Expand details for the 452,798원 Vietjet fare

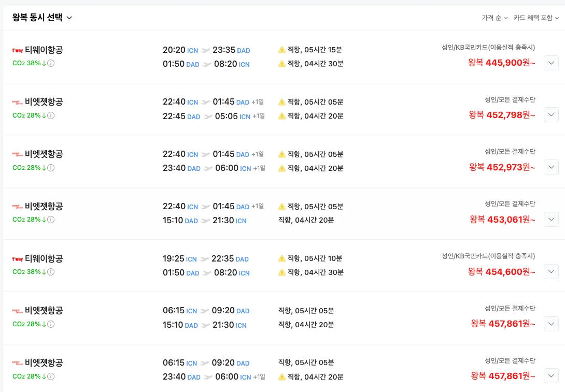[551, 114]
